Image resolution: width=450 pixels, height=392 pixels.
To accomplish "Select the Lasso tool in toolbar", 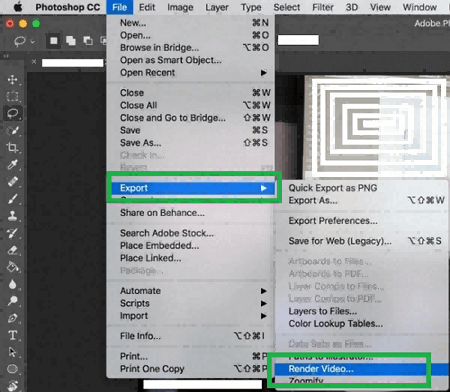I will tap(13, 113).
